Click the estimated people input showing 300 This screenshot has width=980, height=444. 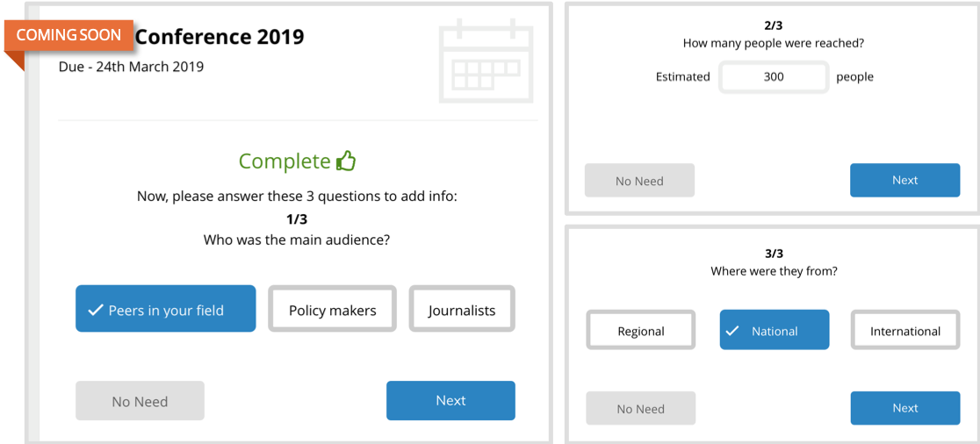pyautogui.click(x=774, y=76)
